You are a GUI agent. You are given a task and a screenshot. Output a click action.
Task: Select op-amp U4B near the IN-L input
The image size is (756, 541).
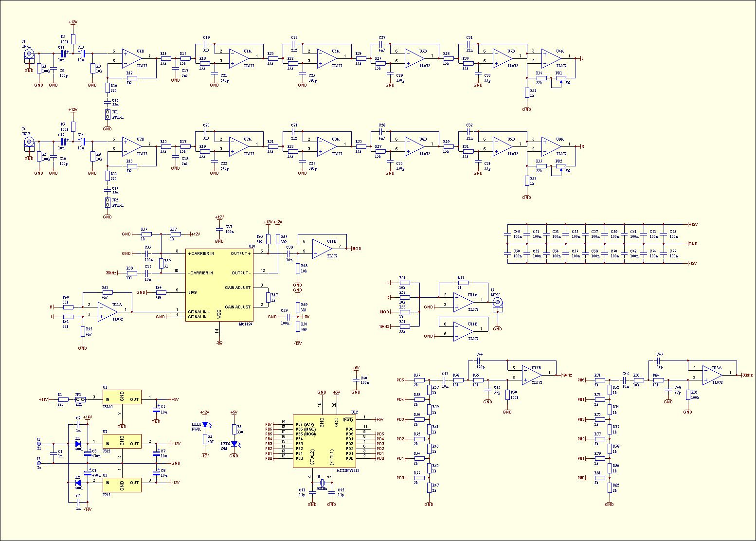tap(131, 58)
